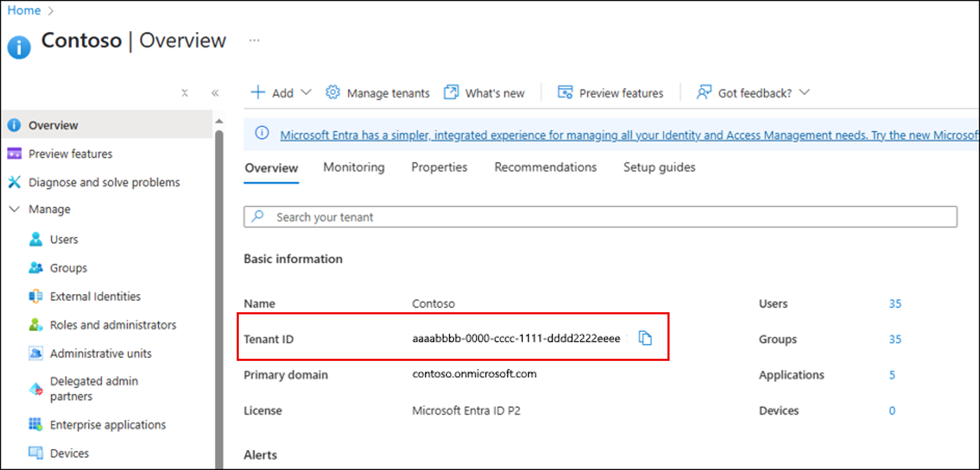
Task: Open the Microsoft Entra banner link
Action: (628, 135)
